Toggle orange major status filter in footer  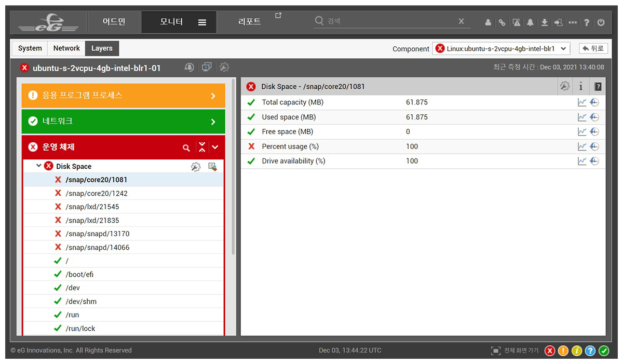(563, 350)
